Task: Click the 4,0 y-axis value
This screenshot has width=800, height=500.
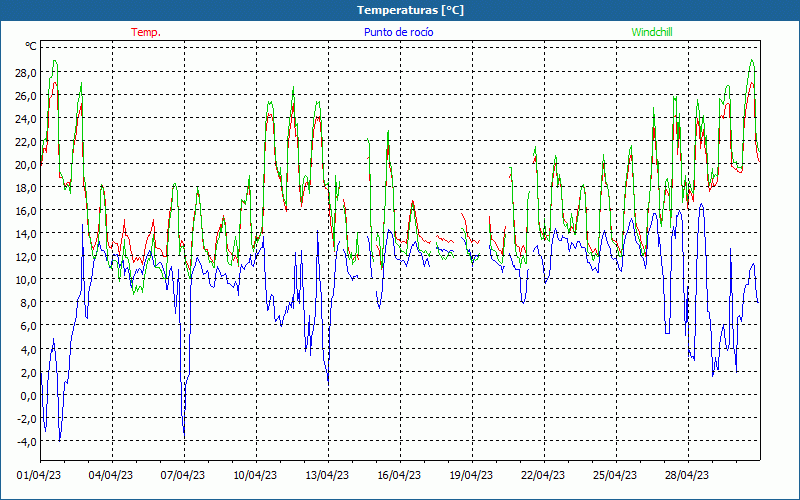Action: pos(28,350)
